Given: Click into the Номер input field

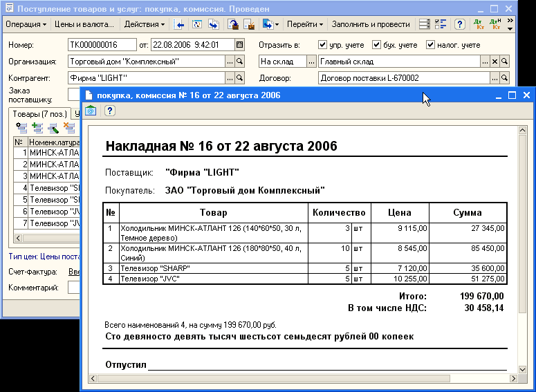Looking at the screenshot, I should pyautogui.click(x=102, y=45).
